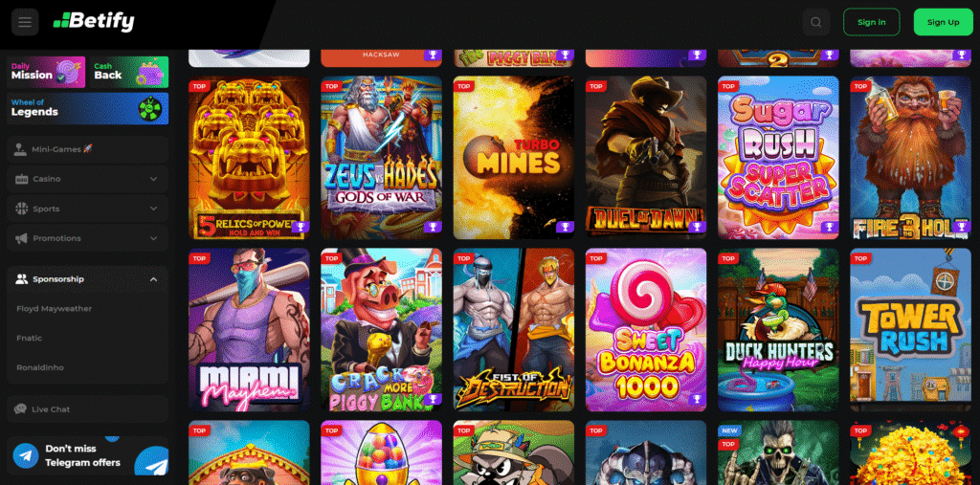Open the Daily Mission banner
Screen dimensions: 980x485
pyautogui.click(x=46, y=73)
